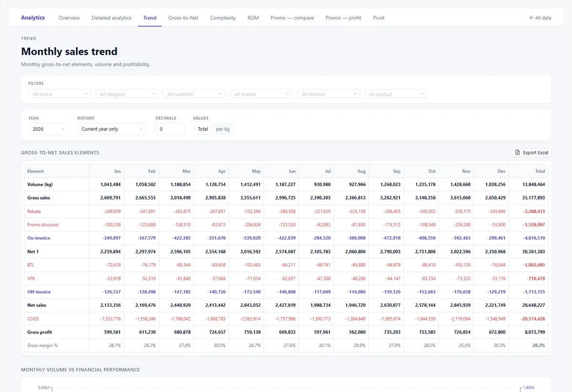This screenshot has height=392, width=572.
Task: Click the Rebate row label
Action: (34, 211)
